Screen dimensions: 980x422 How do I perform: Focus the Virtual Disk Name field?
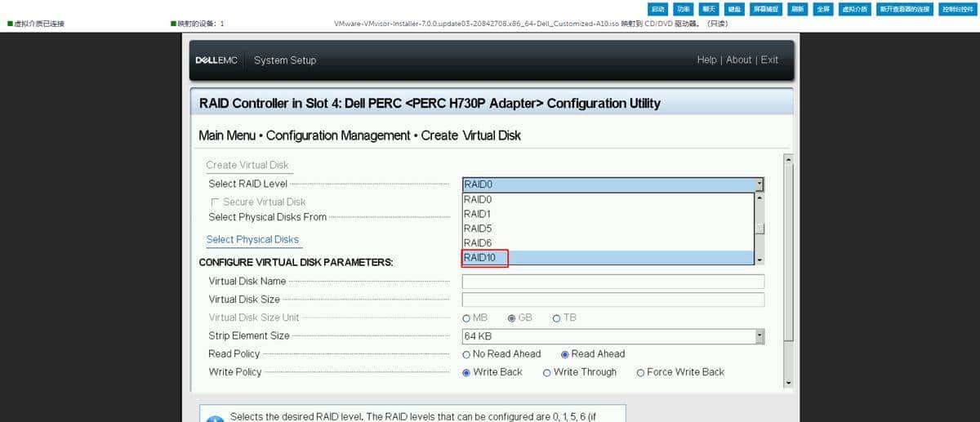coord(613,282)
